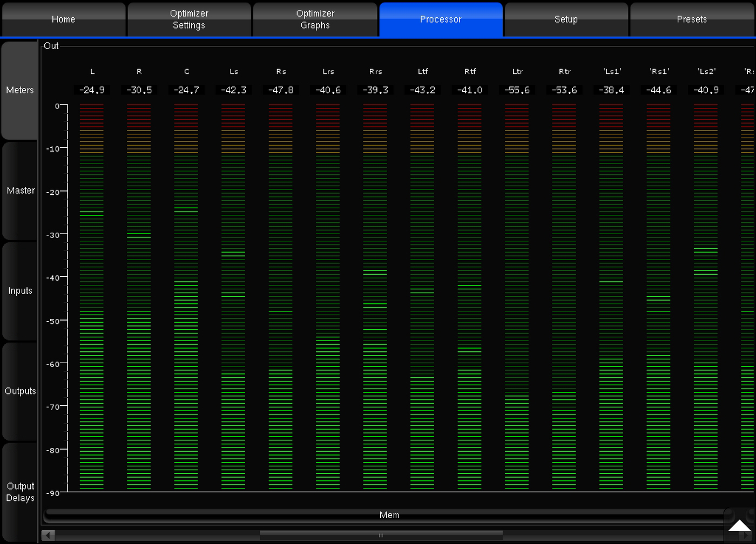This screenshot has width=756, height=544.
Task: Click the Ltr channel label
Action: (517, 72)
